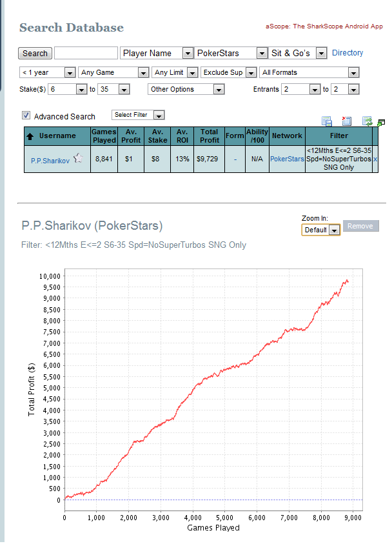Open the minimum Stake dropdown showing 6
The image size is (392, 546).
(67, 89)
